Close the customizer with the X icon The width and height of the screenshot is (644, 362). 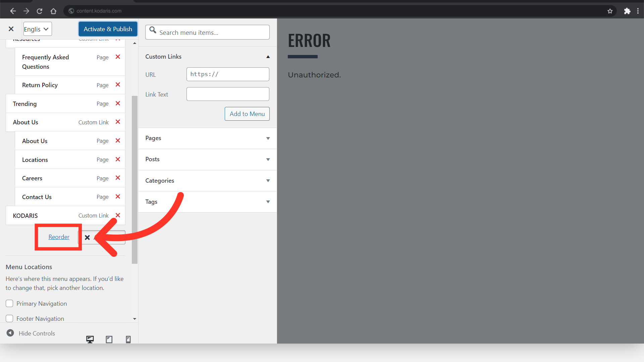tap(11, 29)
